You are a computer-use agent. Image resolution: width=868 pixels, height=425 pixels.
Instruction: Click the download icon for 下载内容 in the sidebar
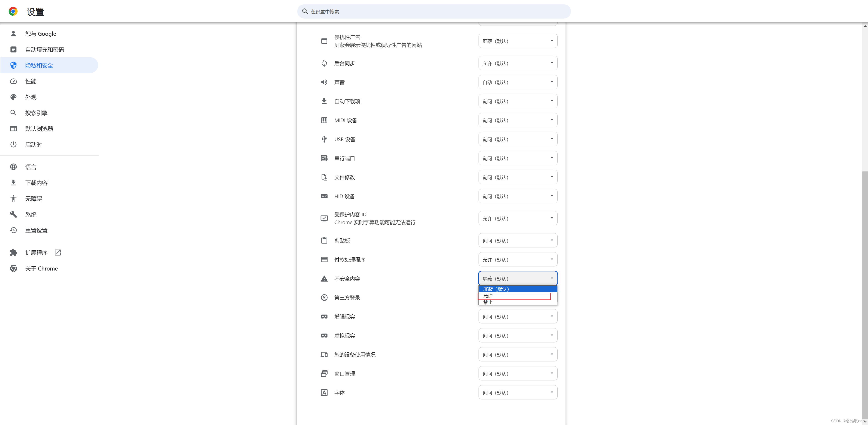coord(14,183)
